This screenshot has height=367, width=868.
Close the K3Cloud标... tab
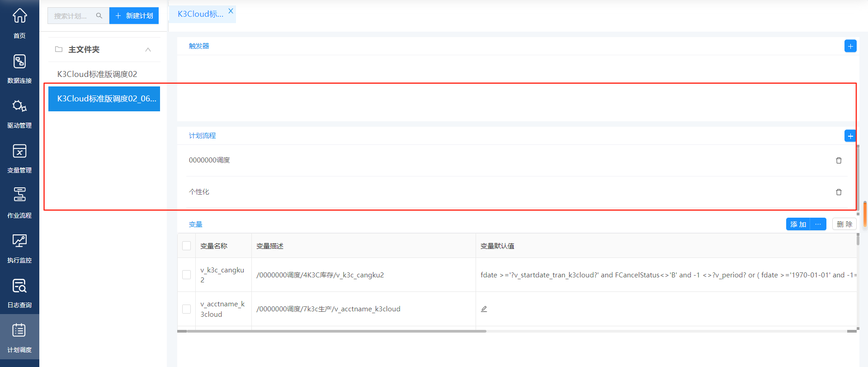point(231,11)
